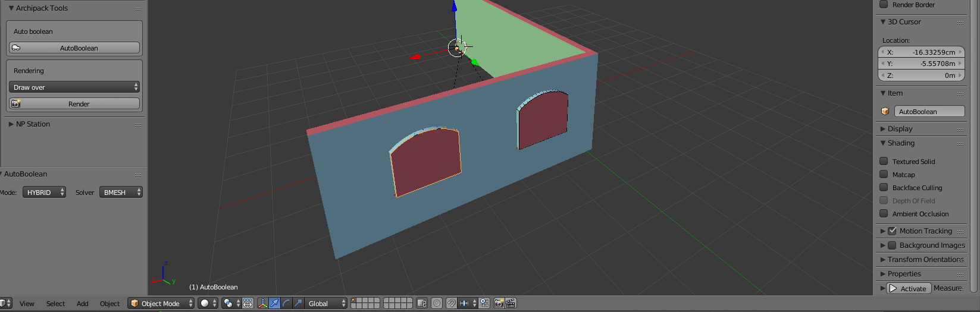Open the Object Mode dropdown
The image size is (980, 312).
click(161, 303)
